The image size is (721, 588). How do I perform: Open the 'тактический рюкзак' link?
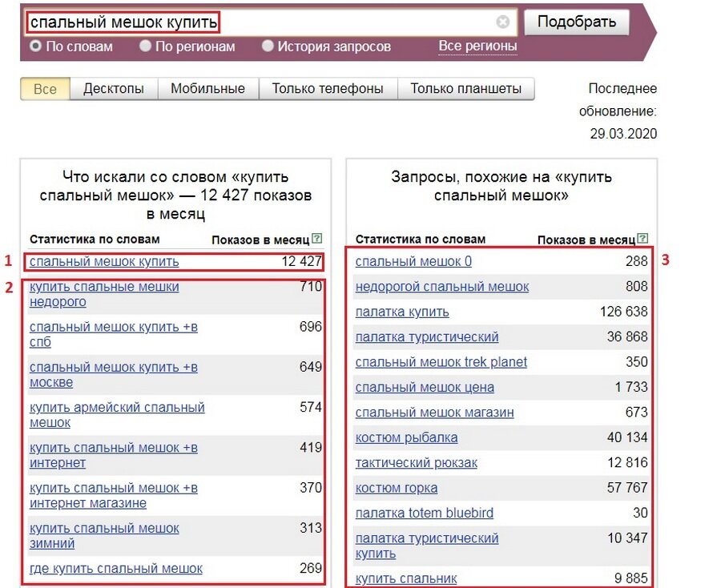point(416,463)
